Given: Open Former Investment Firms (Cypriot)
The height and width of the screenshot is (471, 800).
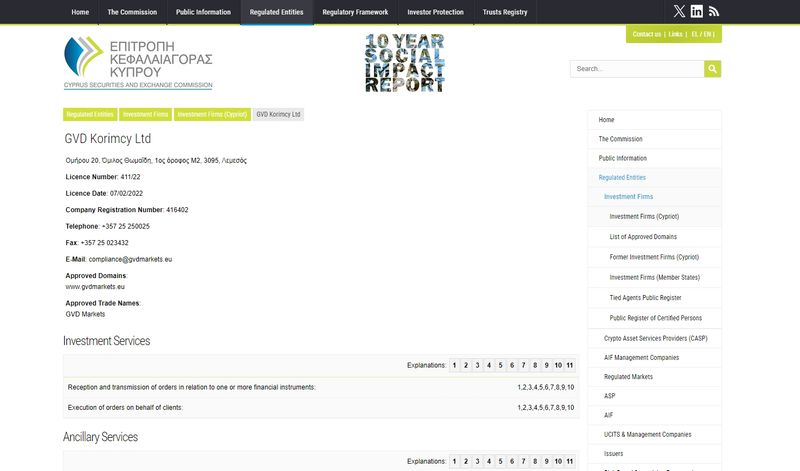Looking at the screenshot, I should coord(655,257).
